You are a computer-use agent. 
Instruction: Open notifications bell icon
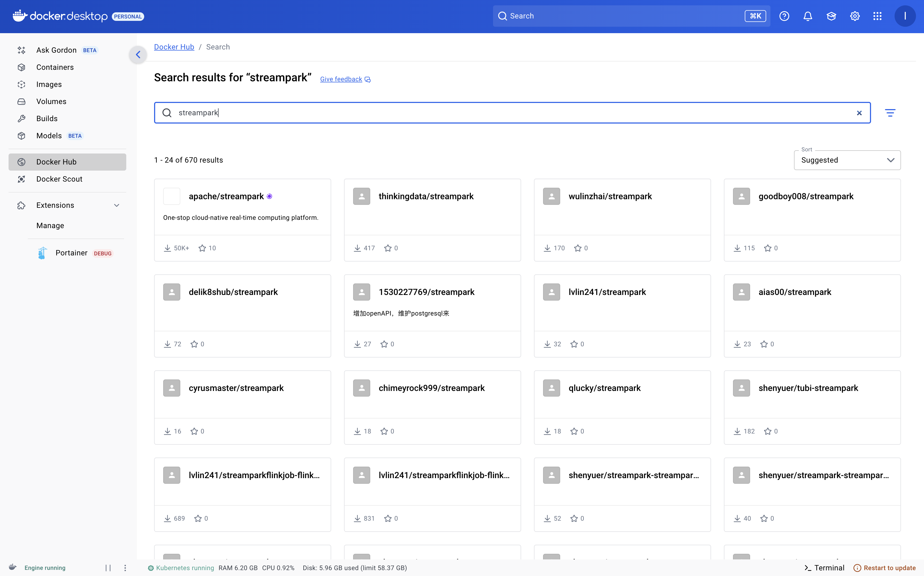[x=808, y=16]
